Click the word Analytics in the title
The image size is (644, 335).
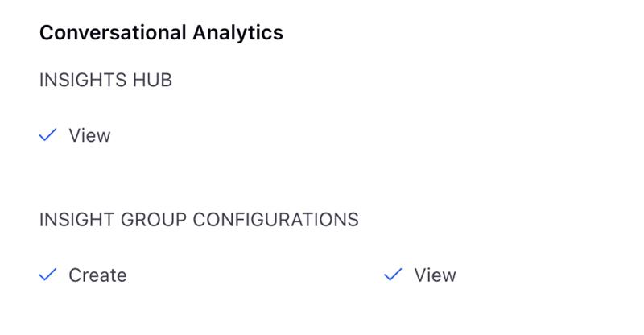coord(237,32)
